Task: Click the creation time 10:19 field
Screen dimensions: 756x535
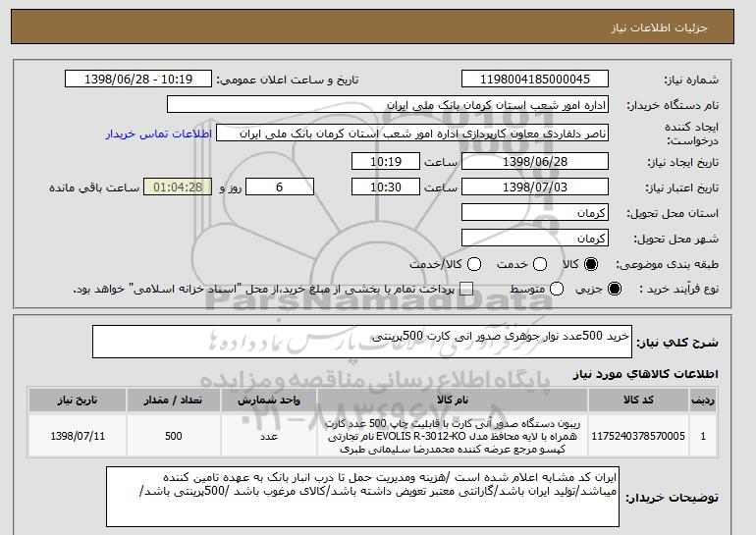Action: (x=386, y=161)
